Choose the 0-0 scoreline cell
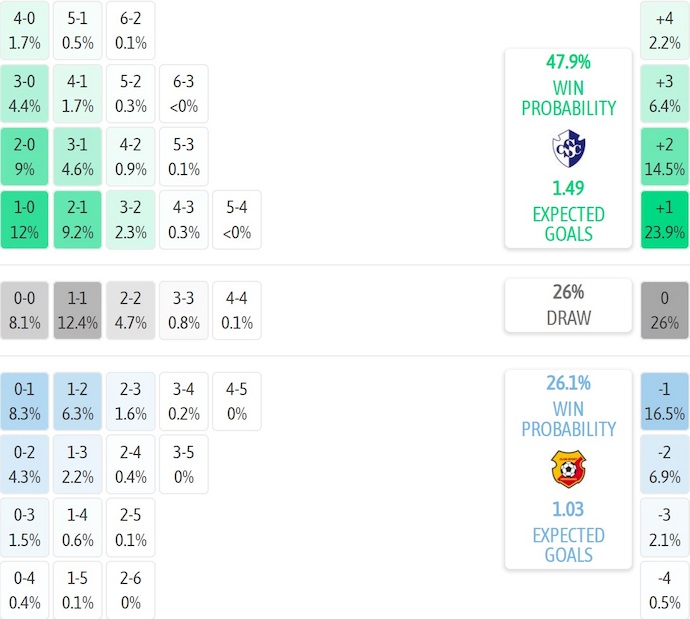This screenshot has width=690, height=619. pyautogui.click(x=25, y=310)
